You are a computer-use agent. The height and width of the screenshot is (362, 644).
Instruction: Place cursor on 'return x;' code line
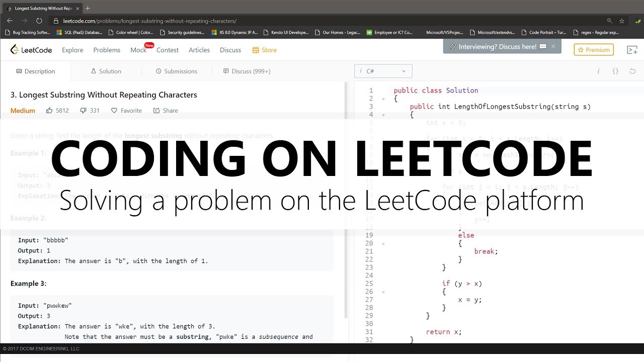pos(444,332)
